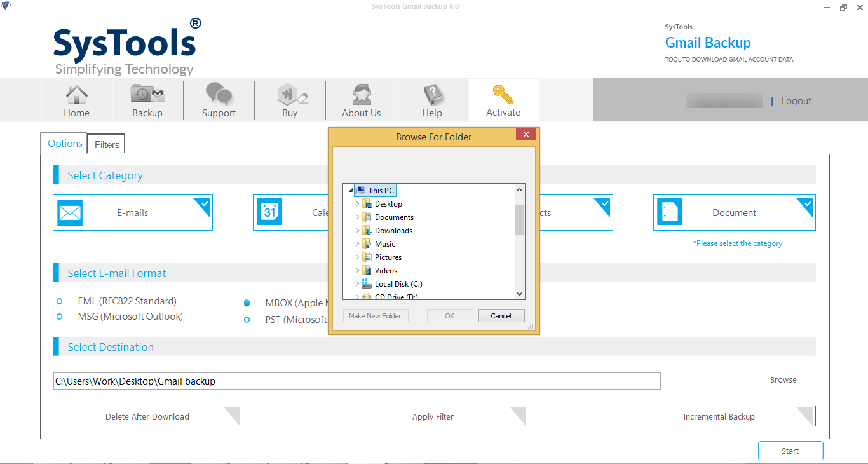868x464 pixels.
Task: Close the Browse For Folder dialog
Action: coord(525,134)
